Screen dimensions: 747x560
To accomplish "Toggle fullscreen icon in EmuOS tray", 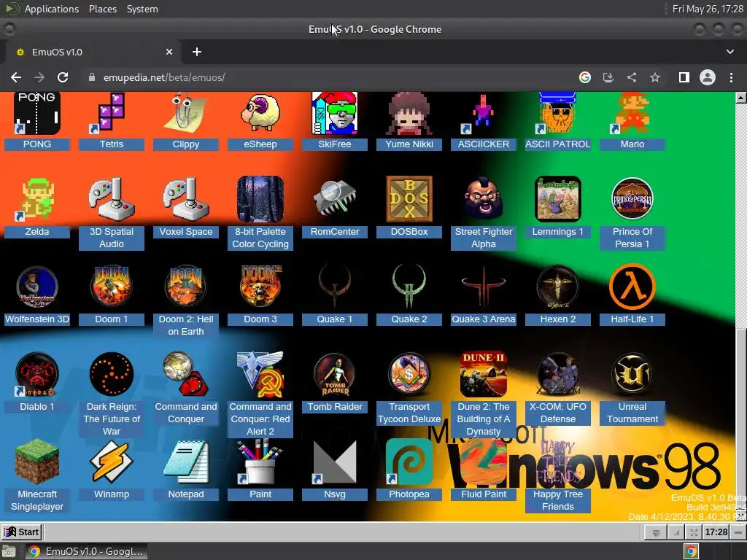I will point(694,532).
